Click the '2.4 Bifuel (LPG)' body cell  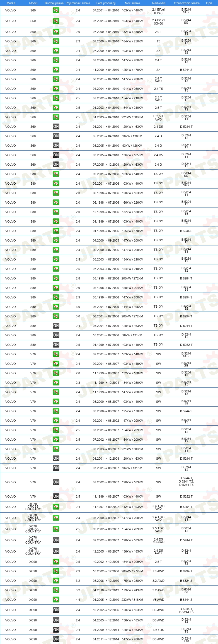158,11
